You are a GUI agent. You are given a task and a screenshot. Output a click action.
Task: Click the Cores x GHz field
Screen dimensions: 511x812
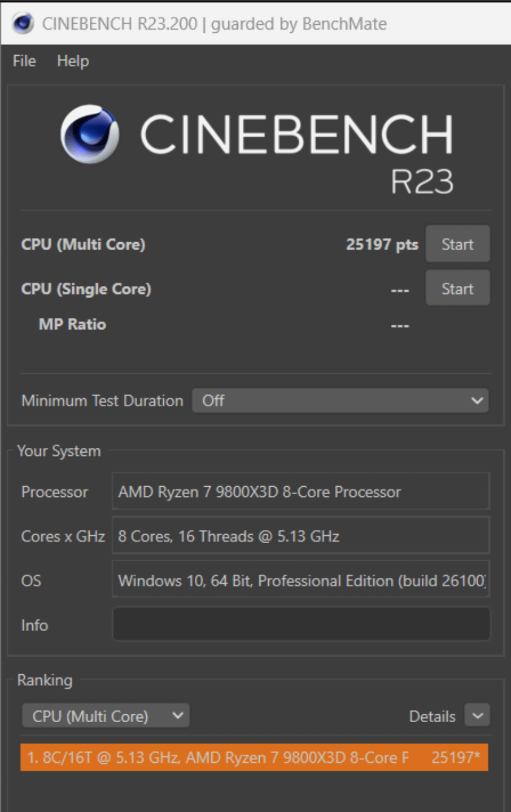tap(301, 536)
